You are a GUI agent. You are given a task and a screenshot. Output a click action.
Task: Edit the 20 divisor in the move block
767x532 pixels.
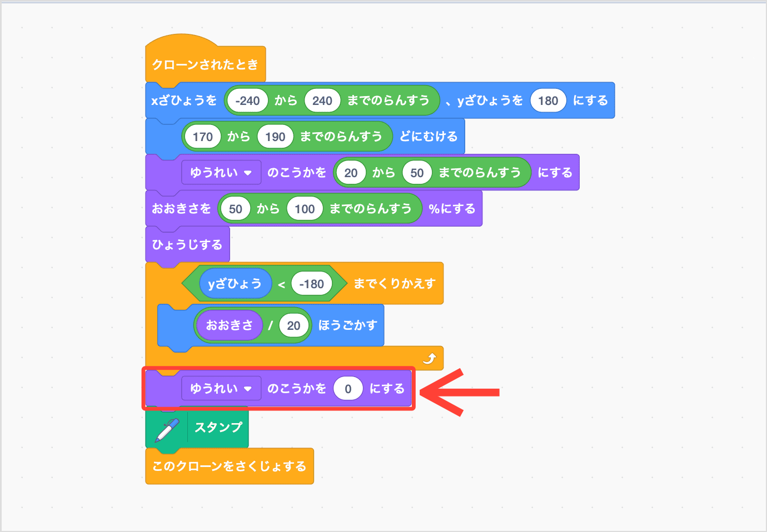pyautogui.click(x=293, y=325)
